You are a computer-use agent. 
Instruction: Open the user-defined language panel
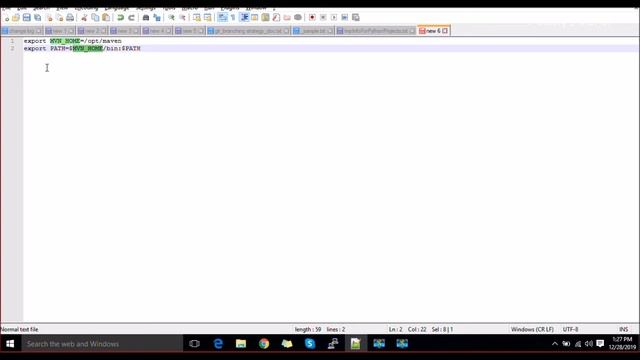[x=254, y=18]
